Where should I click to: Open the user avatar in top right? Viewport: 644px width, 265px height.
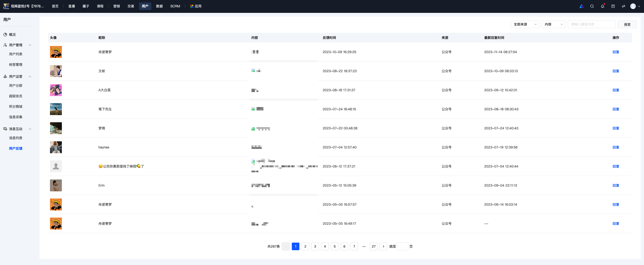coord(633,6)
